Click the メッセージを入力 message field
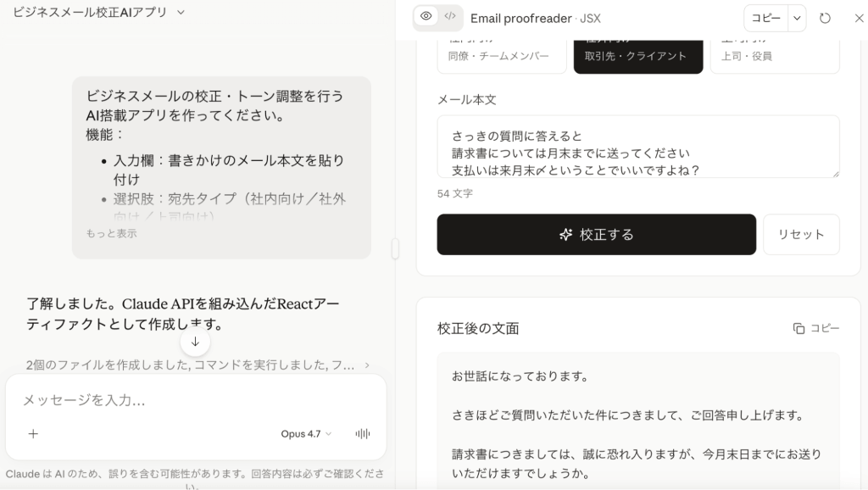The width and height of the screenshot is (868, 490). 196,400
